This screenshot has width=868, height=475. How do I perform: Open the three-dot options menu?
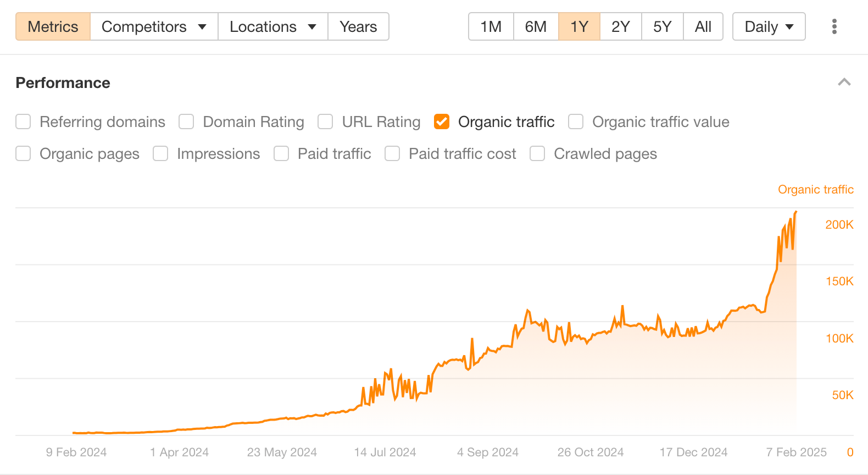[x=834, y=26]
